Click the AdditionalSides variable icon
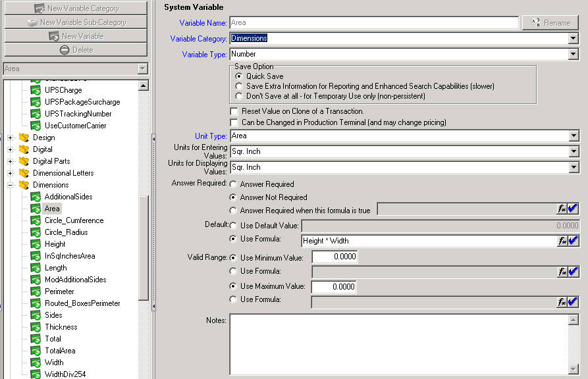Viewport: 588px width, 379px height. tap(36, 197)
